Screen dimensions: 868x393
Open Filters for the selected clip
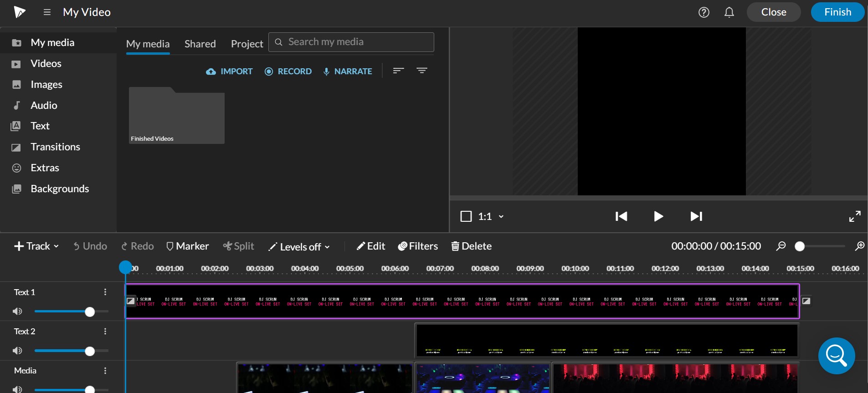tap(418, 246)
